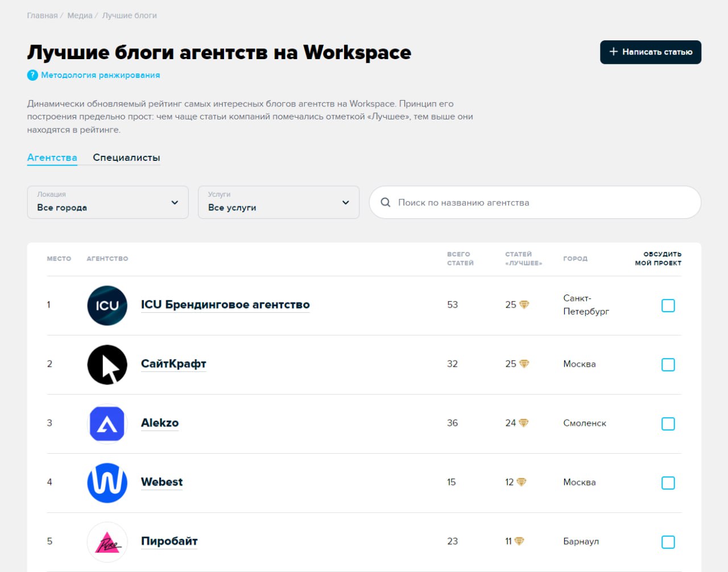The width and height of the screenshot is (728, 572).
Task: Click the chevron in Локация dropdown
Action: 175,202
